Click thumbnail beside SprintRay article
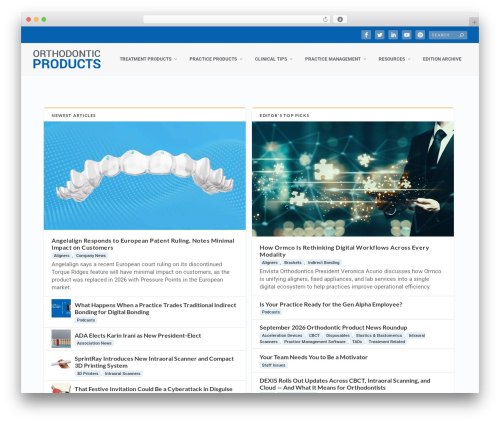 click(61, 364)
